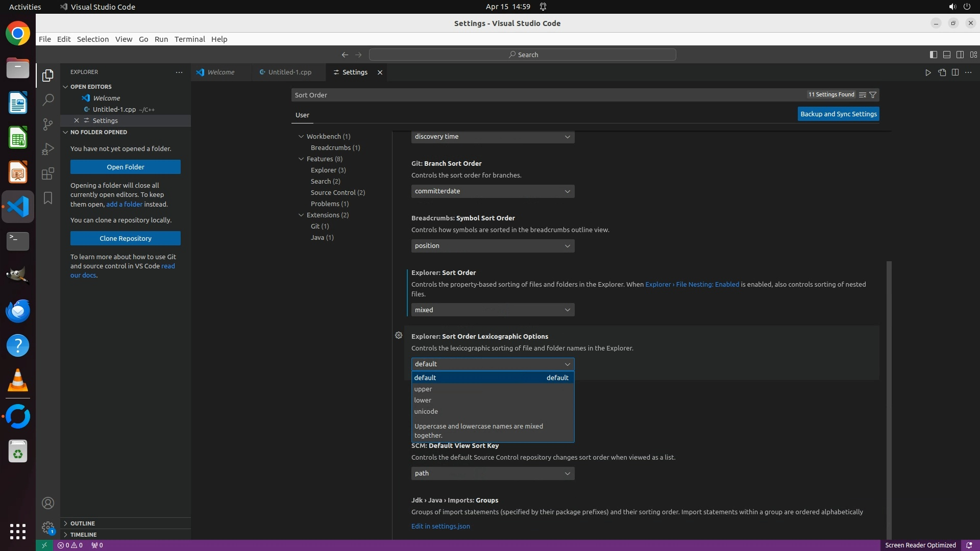Click the Edit in settings.json link
The image size is (980, 551).
pos(440,526)
